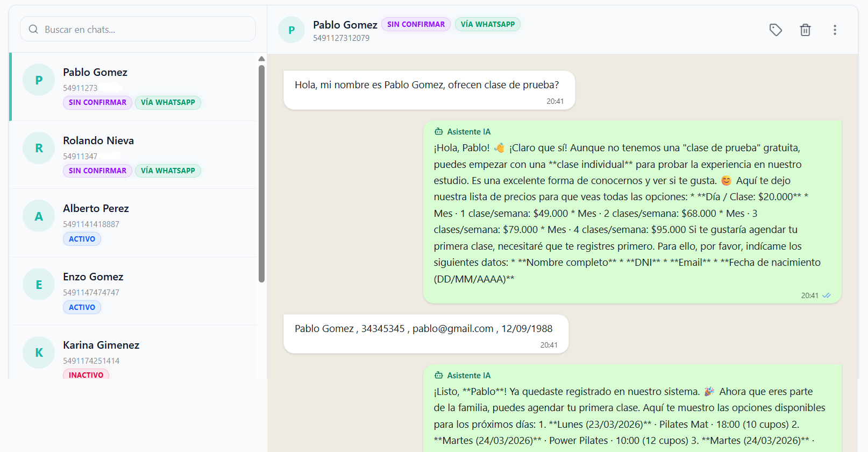Click the chat list scrollbar up arrow
The width and height of the screenshot is (868, 452).
click(x=261, y=59)
